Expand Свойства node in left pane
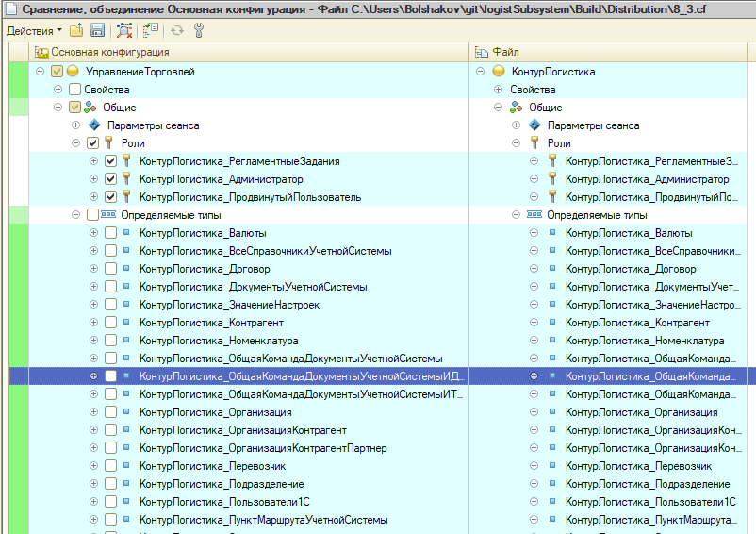The image size is (756, 534). [x=58, y=90]
